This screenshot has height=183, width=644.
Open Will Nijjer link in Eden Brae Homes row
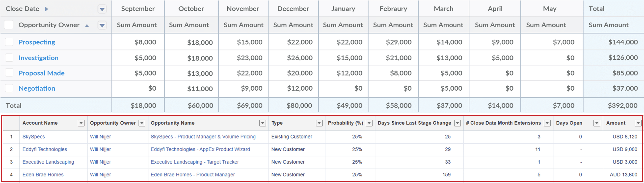[x=101, y=175]
